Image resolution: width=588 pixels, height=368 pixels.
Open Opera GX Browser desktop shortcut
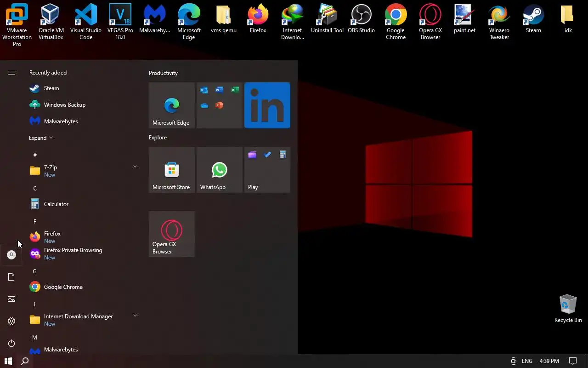[x=430, y=22]
